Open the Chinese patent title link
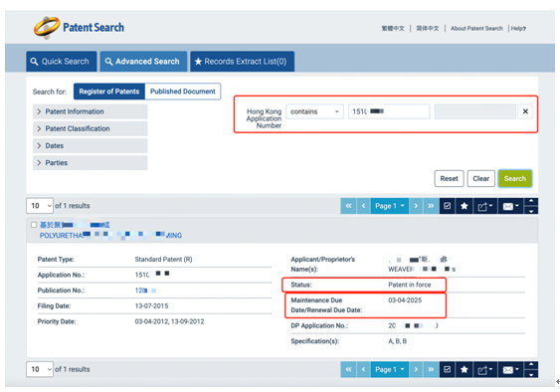The width and height of the screenshot is (560, 392). (75, 225)
